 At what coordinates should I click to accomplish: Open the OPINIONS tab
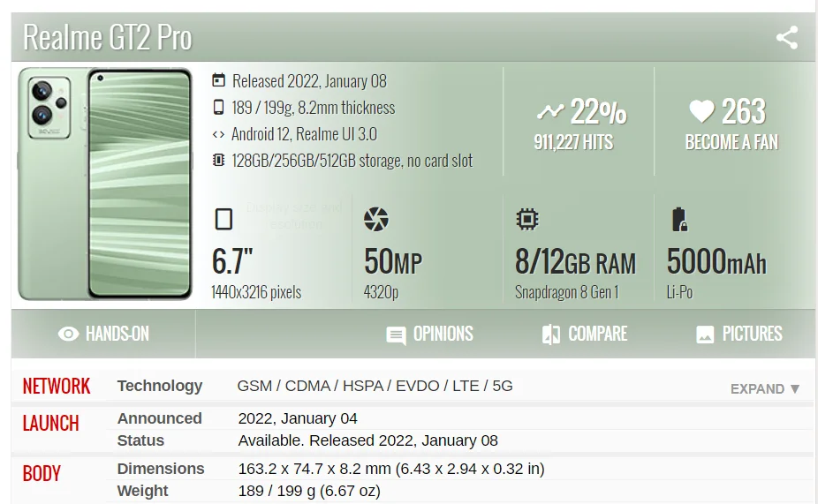pyautogui.click(x=429, y=335)
